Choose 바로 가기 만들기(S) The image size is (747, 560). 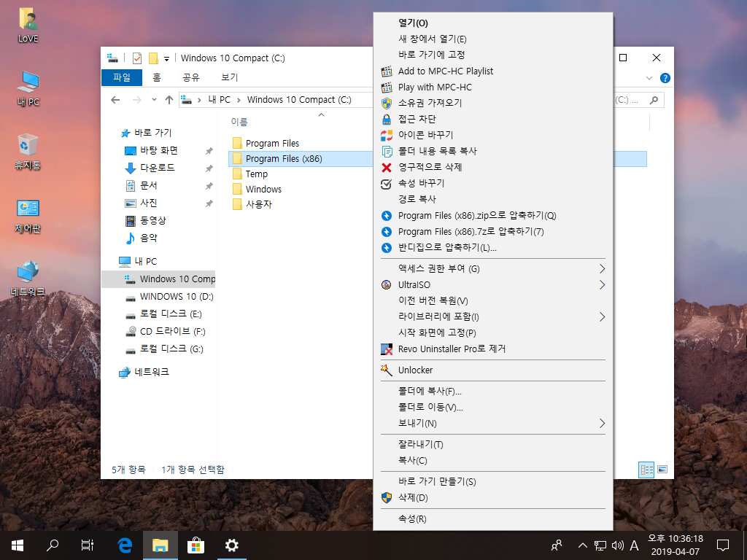click(x=493, y=482)
